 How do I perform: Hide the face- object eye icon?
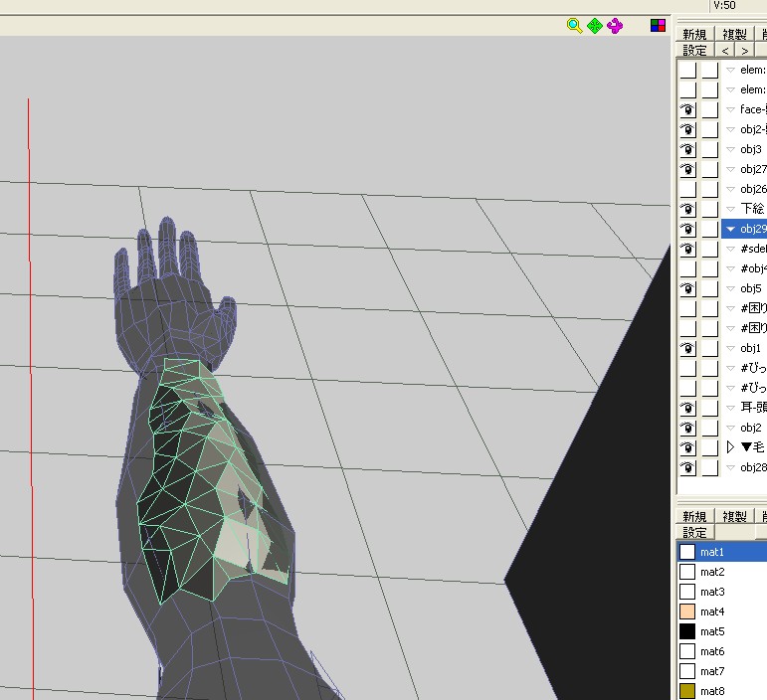tap(687, 109)
